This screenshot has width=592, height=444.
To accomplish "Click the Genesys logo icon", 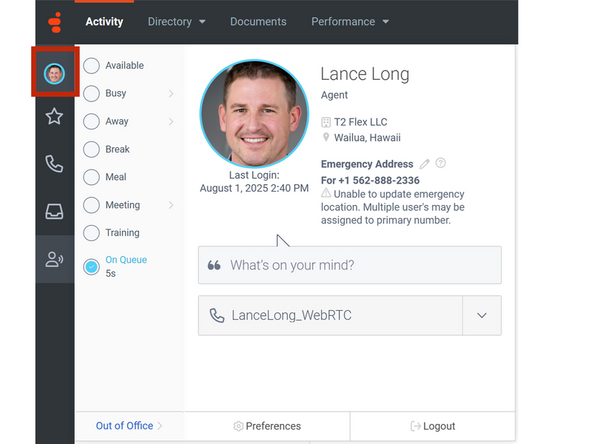I will click(x=55, y=22).
